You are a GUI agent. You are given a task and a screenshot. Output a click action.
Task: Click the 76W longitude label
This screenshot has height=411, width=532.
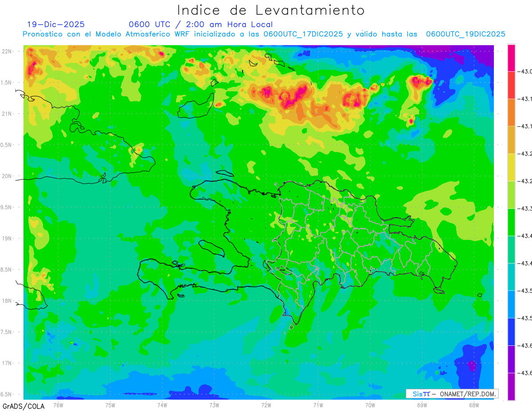pos(58,405)
